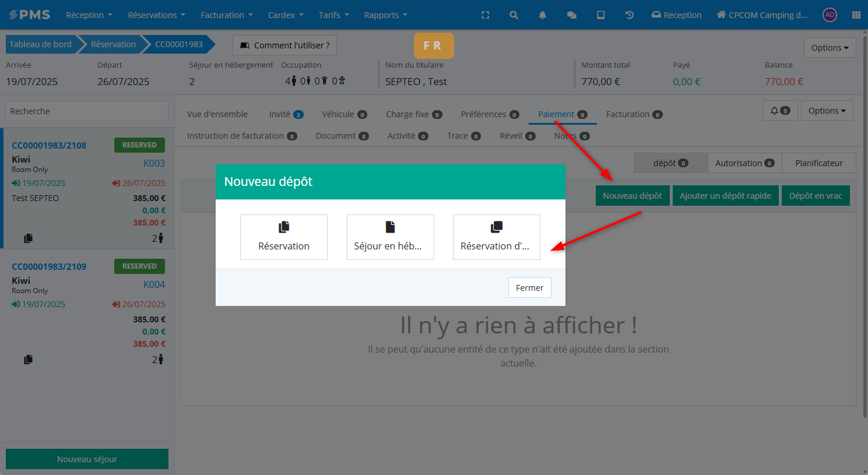Click the Tableau de bord breadcrumb
The width and height of the screenshot is (868, 475).
(x=40, y=44)
